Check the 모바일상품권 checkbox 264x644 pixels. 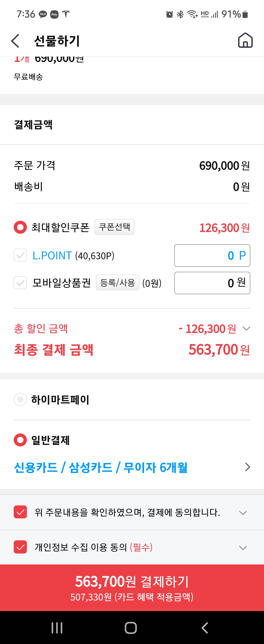coord(20,283)
